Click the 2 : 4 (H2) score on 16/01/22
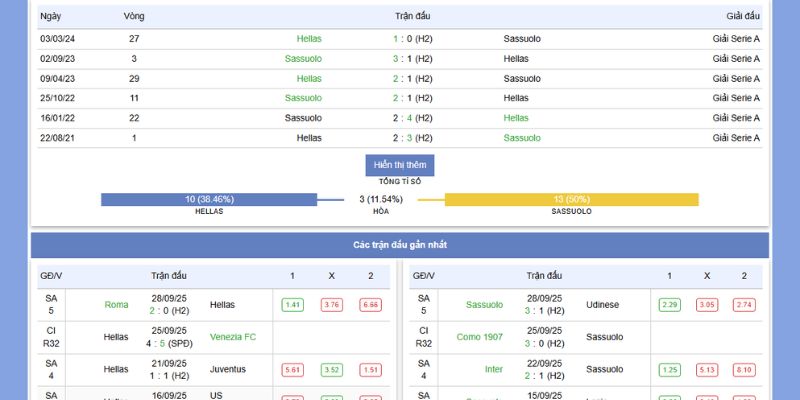The width and height of the screenshot is (800, 400). 412,118
